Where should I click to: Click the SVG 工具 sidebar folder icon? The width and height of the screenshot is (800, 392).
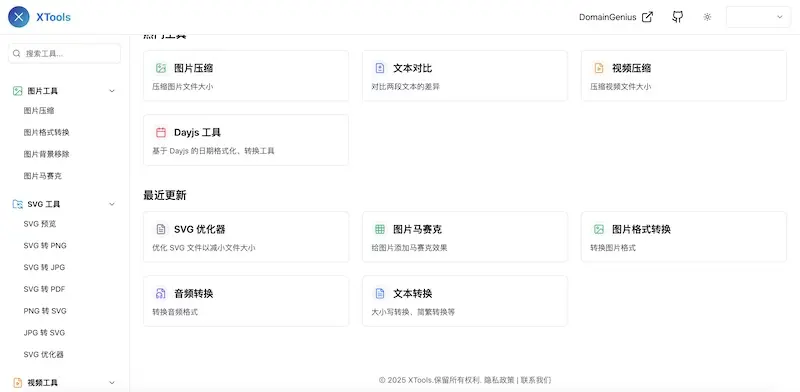point(18,204)
